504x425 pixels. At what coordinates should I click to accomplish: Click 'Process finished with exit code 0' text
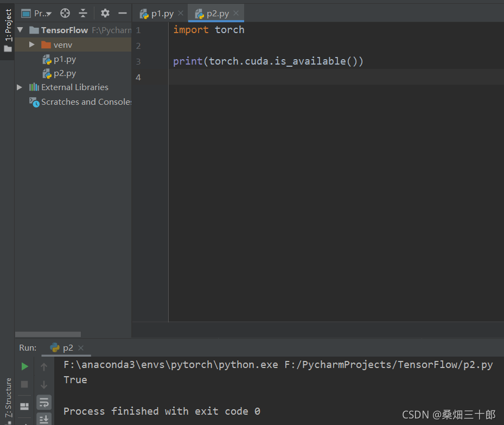pyautogui.click(x=162, y=411)
